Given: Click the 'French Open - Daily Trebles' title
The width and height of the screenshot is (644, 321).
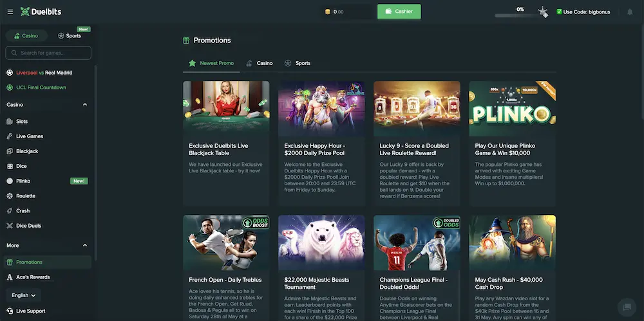Looking at the screenshot, I should click(225, 280).
